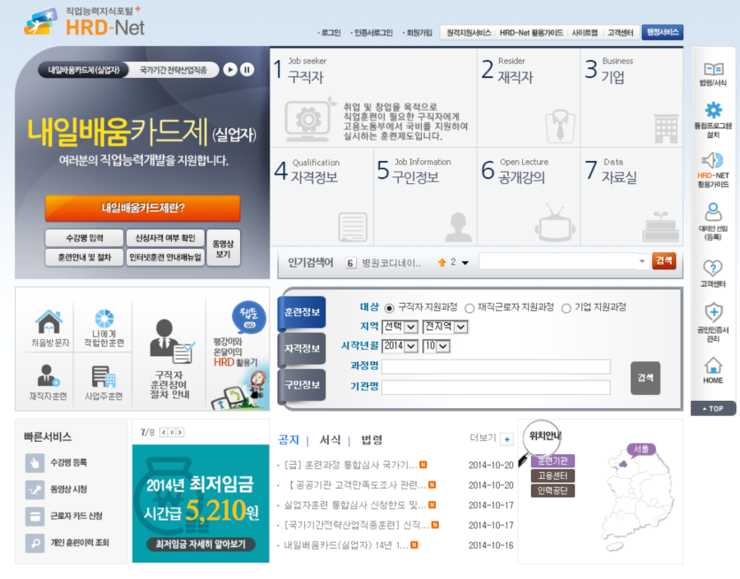Open the 구직자 Job seeker tile
Viewport: 740px width, 579px height.
click(373, 98)
